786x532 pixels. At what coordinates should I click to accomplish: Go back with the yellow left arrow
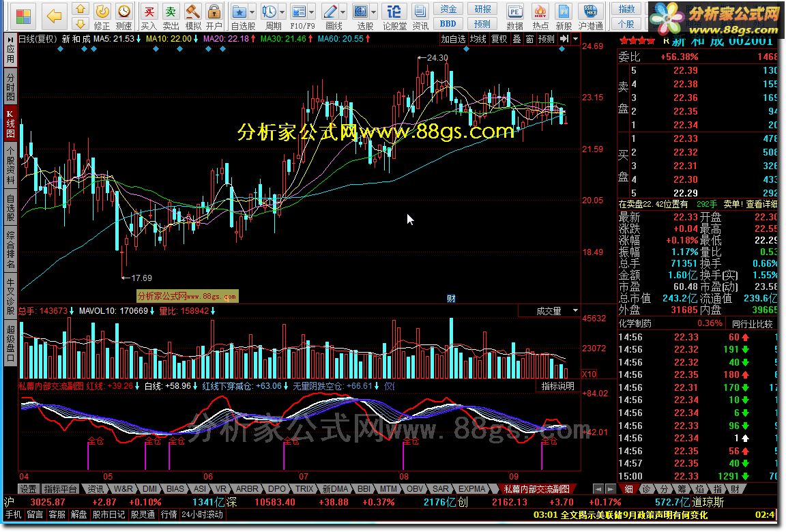coord(54,16)
